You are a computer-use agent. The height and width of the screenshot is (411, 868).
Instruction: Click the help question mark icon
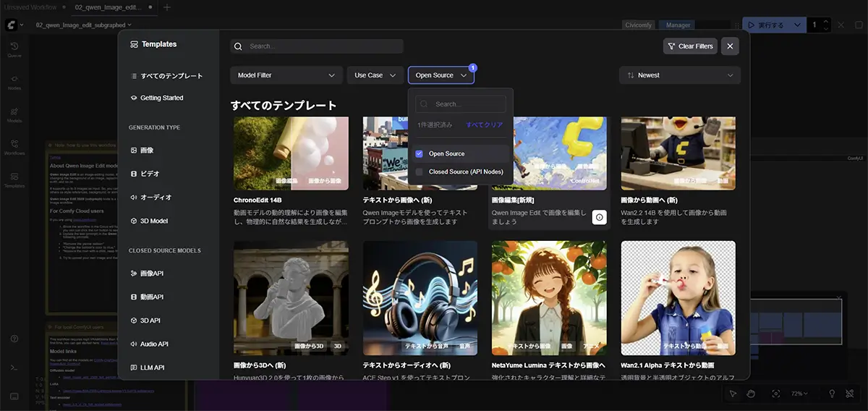14,339
